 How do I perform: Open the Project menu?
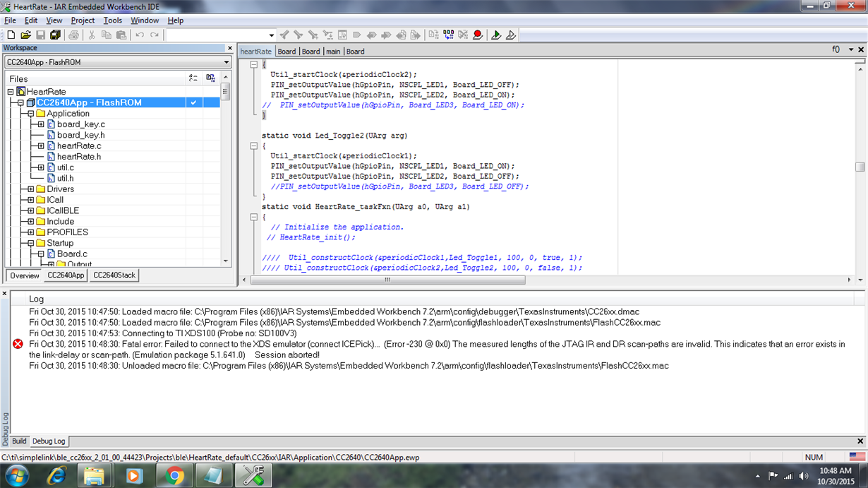pyautogui.click(x=83, y=20)
